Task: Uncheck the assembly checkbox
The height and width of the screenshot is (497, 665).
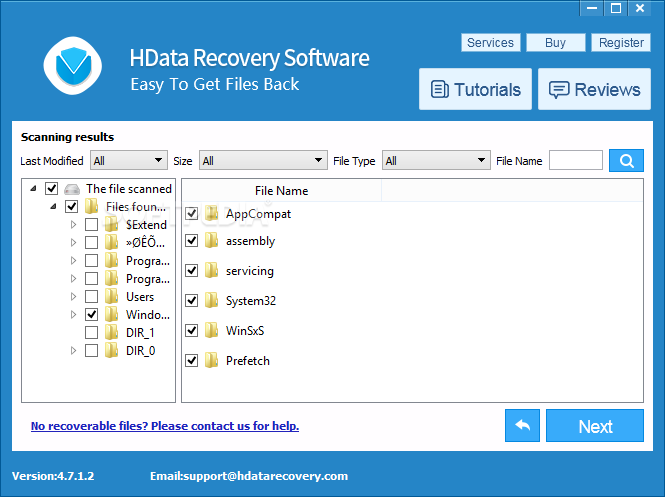Action: pyautogui.click(x=192, y=240)
